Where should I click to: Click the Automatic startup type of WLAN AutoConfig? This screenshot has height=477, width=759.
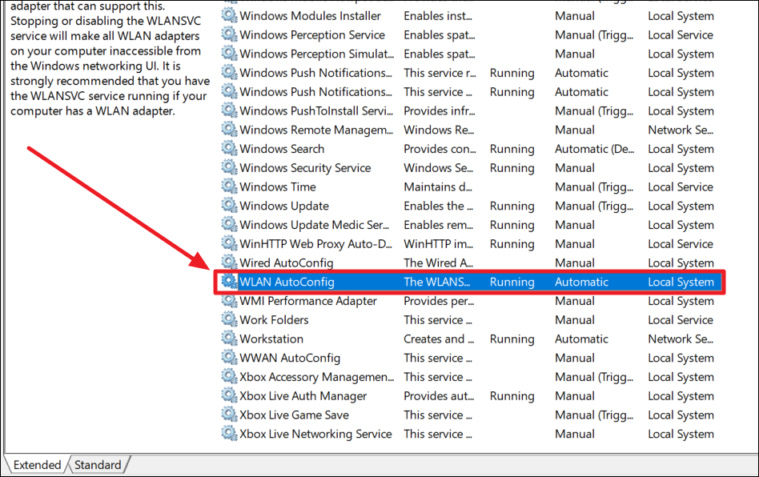(581, 282)
